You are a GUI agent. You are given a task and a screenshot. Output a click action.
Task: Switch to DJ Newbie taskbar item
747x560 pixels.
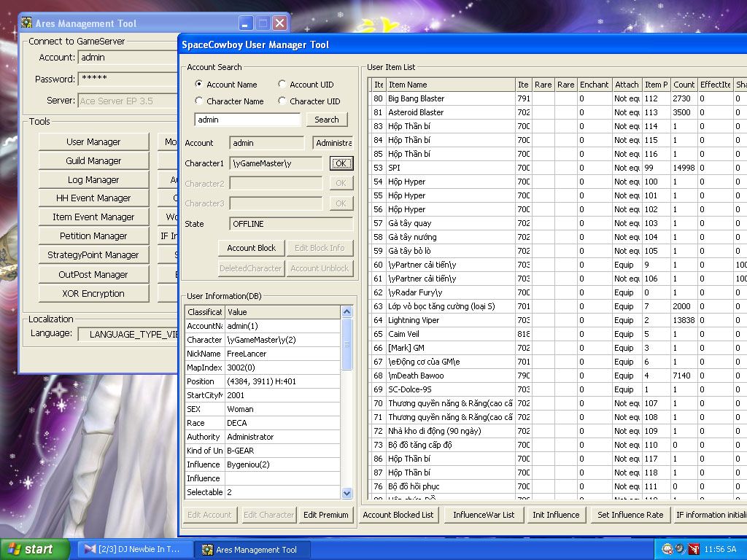tap(135, 549)
